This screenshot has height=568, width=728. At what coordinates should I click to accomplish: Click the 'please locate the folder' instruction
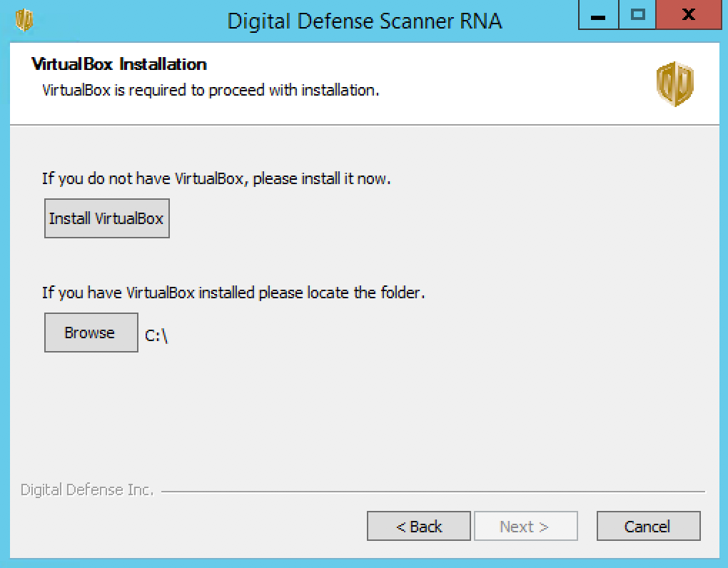(233, 293)
